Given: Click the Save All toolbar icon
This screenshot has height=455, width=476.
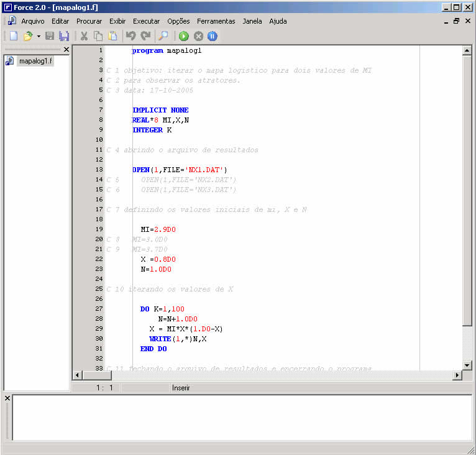Looking at the screenshot, I should [x=64, y=36].
